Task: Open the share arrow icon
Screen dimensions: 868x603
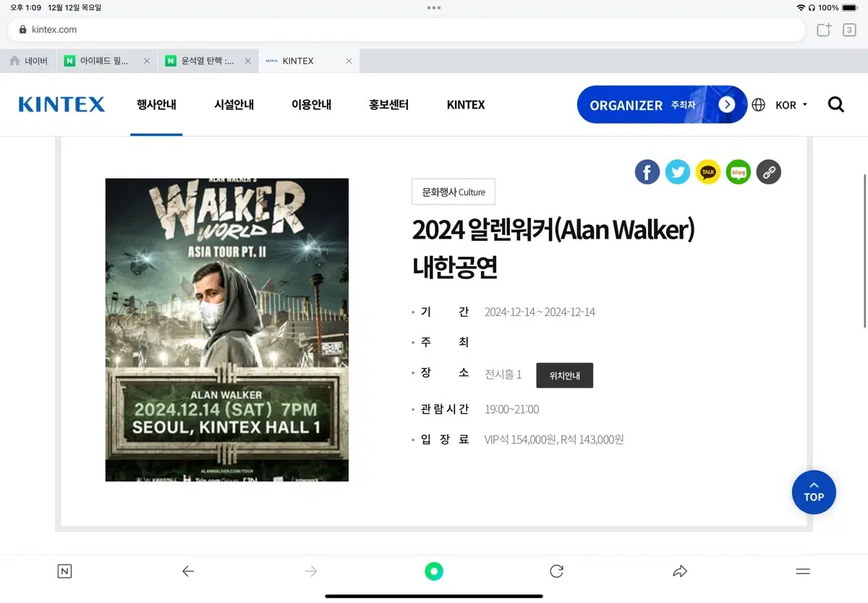Action: 680,571
